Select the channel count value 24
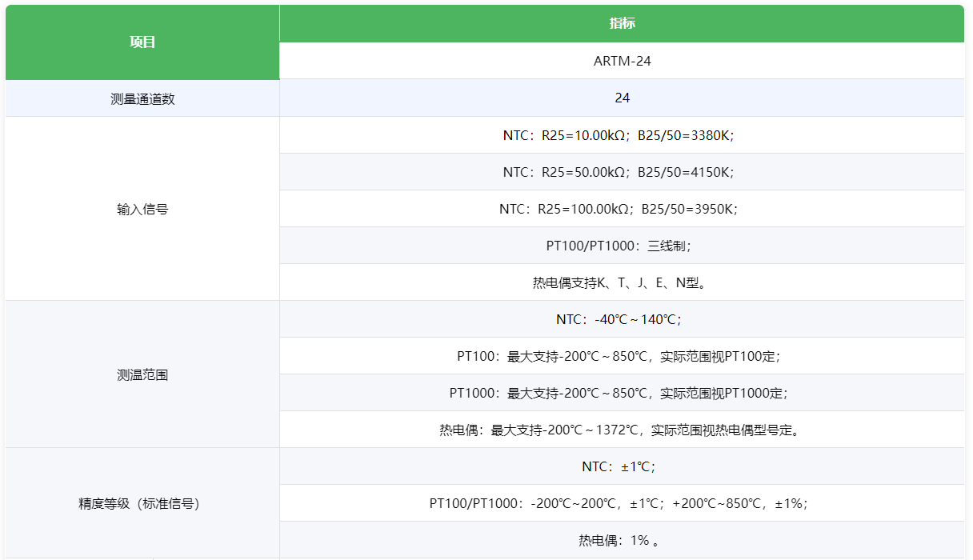The width and height of the screenshot is (973, 560). pyautogui.click(x=622, y=98)
